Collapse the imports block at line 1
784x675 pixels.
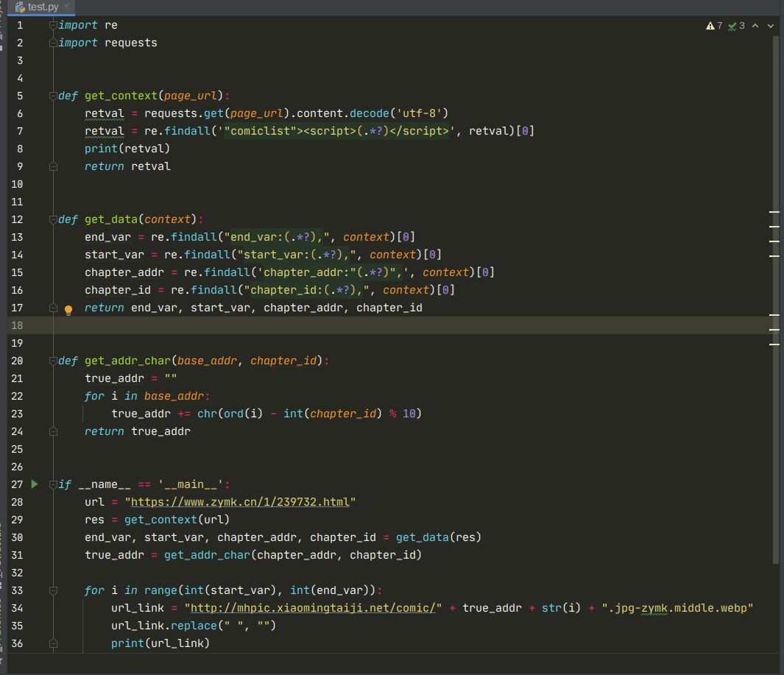coord(52,25)
